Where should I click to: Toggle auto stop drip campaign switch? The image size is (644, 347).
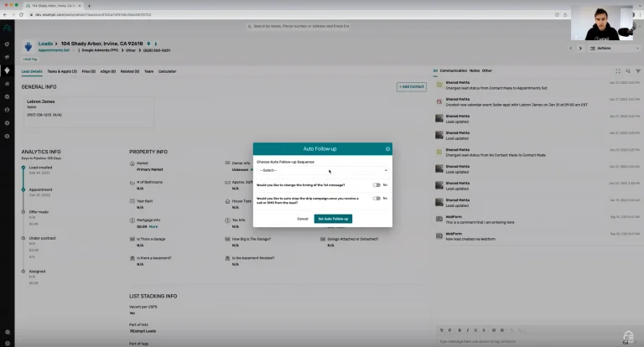point(377,199)
